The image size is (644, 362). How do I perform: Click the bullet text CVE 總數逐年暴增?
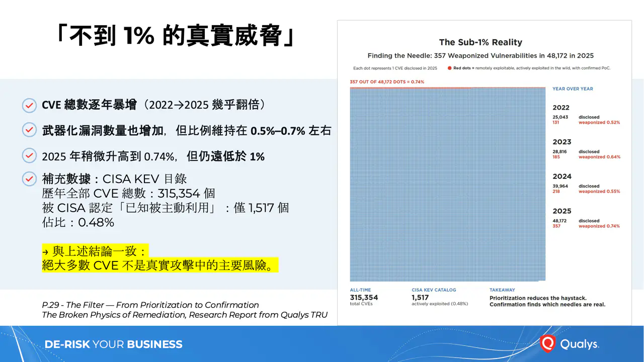pos(89,105)
